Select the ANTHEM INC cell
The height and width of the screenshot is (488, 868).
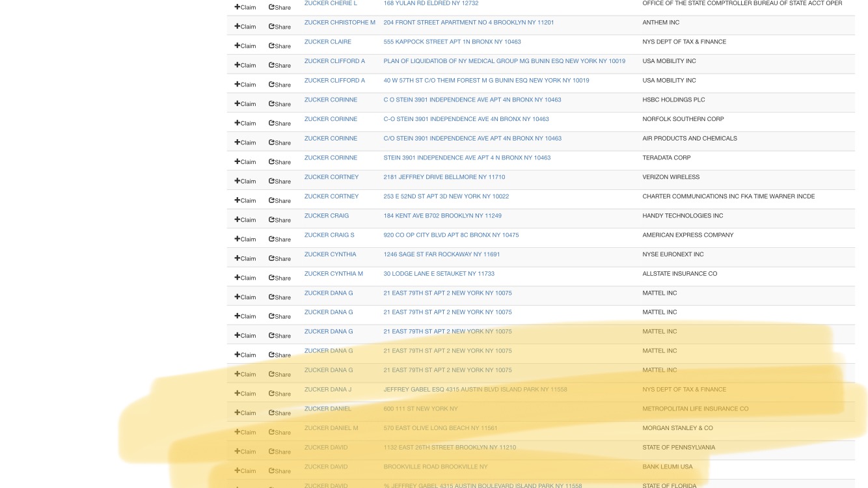[x=661, y=23]
